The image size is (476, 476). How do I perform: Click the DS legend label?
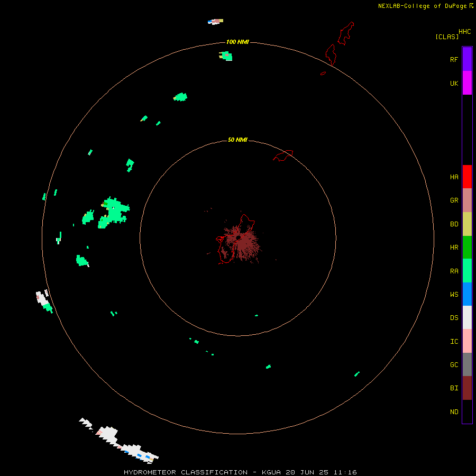(454, 318)
